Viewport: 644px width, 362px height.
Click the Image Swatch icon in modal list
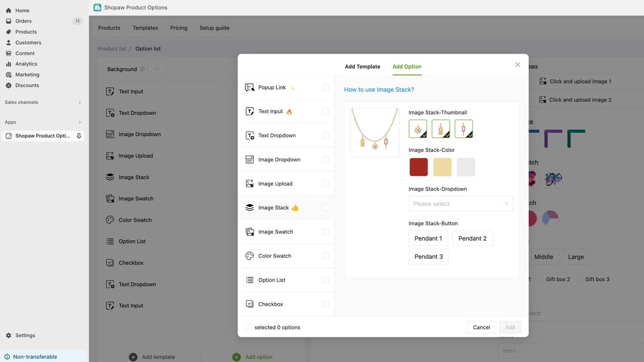click(250, 232)
